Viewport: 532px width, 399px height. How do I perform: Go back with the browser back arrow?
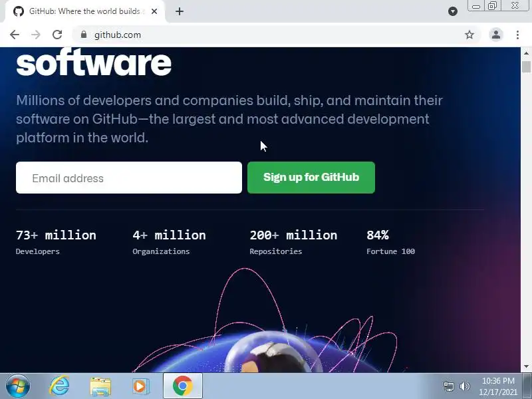coord(15,35)
